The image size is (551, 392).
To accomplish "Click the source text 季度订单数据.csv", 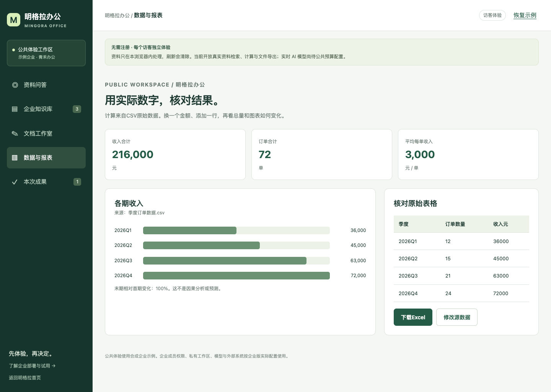I will pyautogui.click(x=146, y=213).
